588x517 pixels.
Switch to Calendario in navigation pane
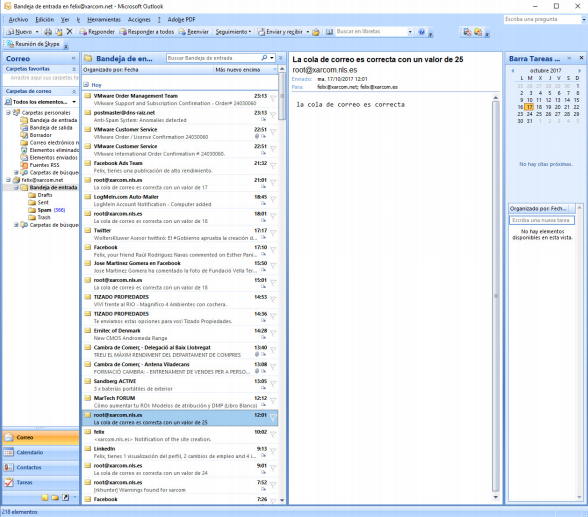pos(40,453)
